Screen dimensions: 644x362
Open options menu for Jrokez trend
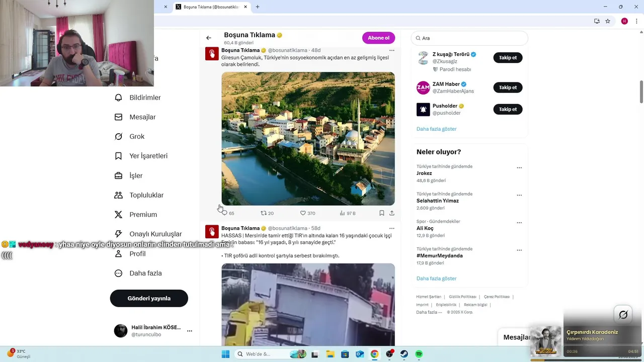pyautogui.click(x=519, y=168)
